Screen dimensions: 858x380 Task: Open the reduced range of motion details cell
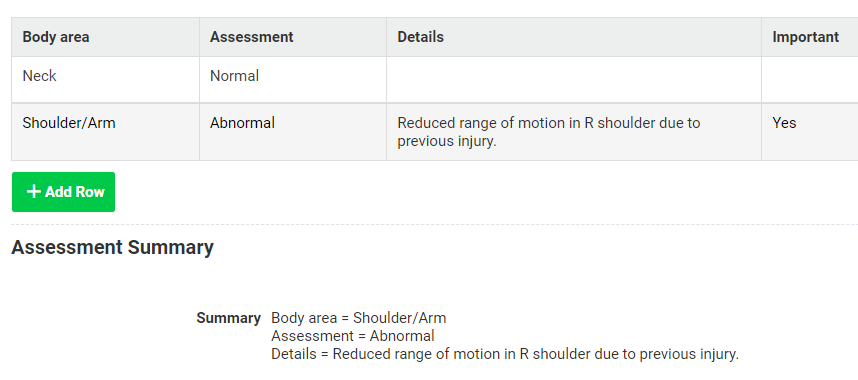coord(573,131)
